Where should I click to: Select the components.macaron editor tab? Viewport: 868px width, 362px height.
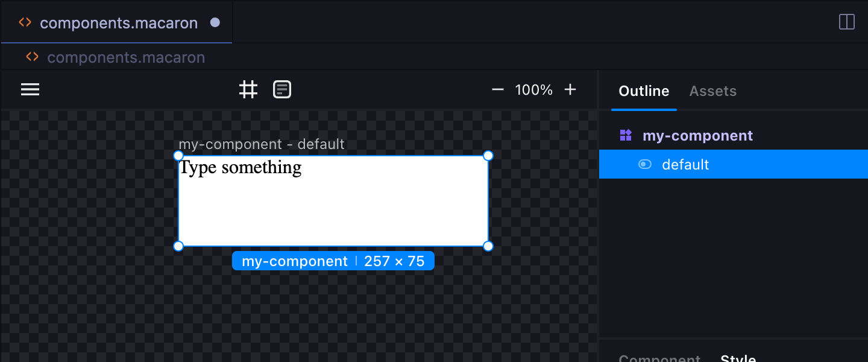click(118, 23)
